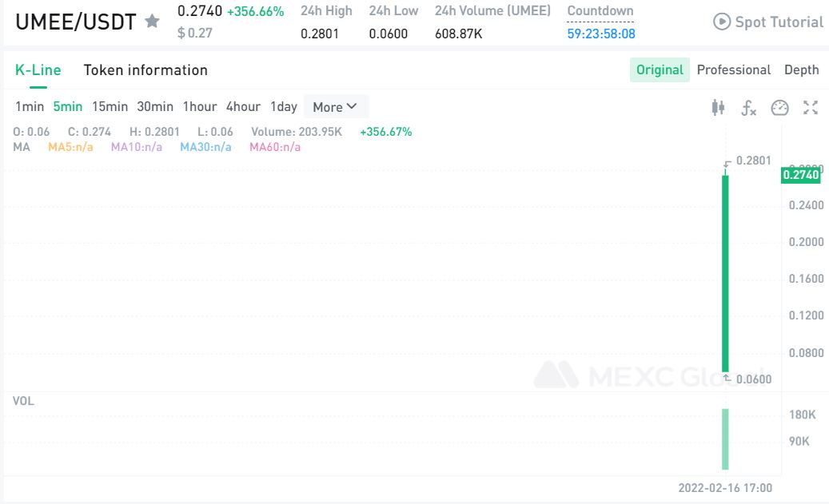The width and height of the screenshot is (829, 504).
Task: Choose the 15min interval
Action: pyautogui.click(x=110, y=107)
